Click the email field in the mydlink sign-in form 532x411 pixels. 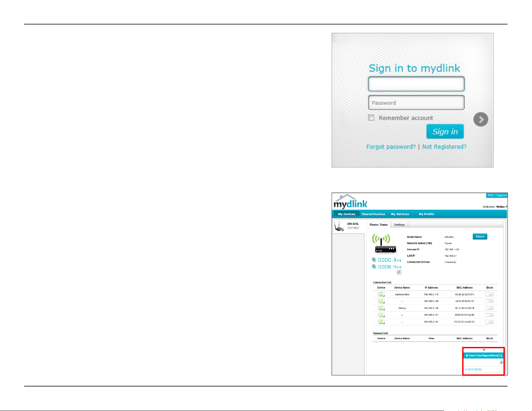[416, 84]
